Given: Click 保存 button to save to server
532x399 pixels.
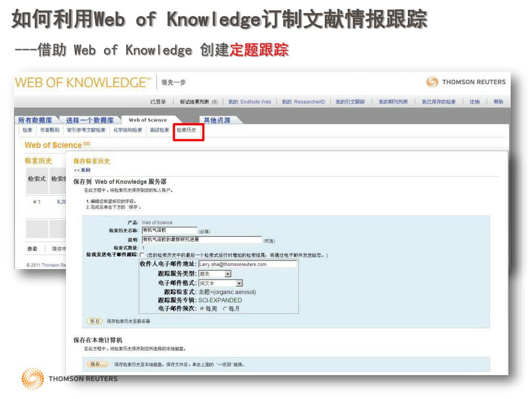Looking at the screenshot, I should point(95,321).
